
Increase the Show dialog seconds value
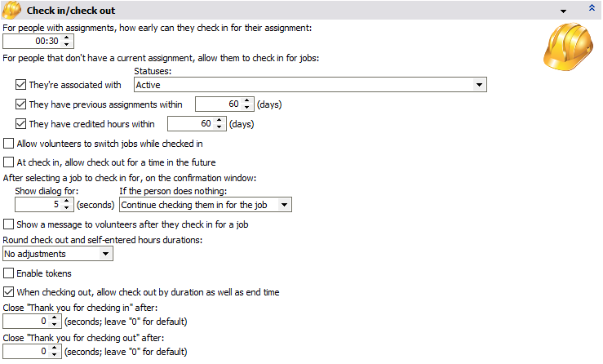55,201
